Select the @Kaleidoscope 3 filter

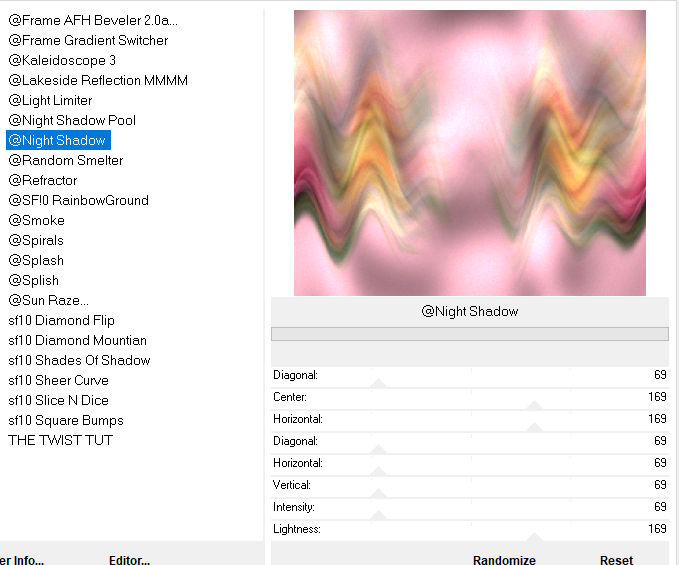62,60
